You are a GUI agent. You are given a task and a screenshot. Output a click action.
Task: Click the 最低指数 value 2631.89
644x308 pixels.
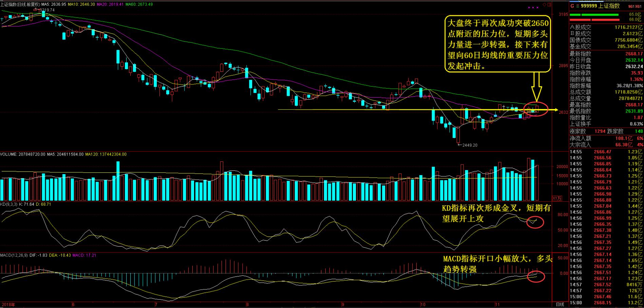point(634,111)
